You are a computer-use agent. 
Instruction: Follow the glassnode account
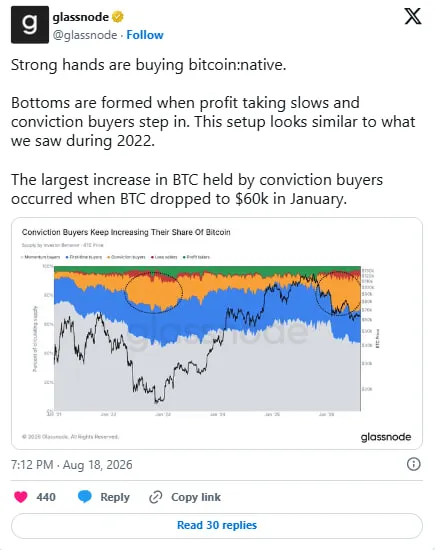[145, 35]
